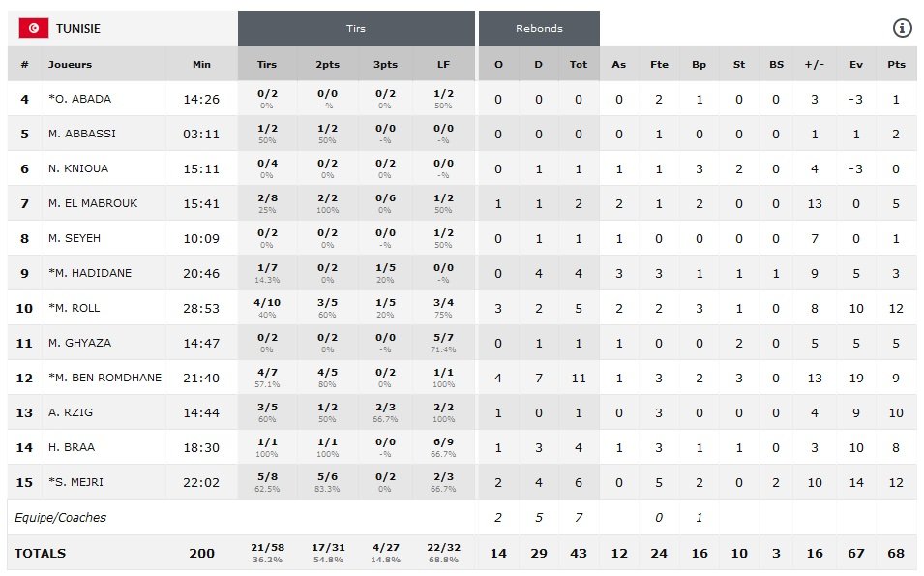924x576 pixels.
Task: Open player M. BEN ROMDHANE
Action: point(104,378)
